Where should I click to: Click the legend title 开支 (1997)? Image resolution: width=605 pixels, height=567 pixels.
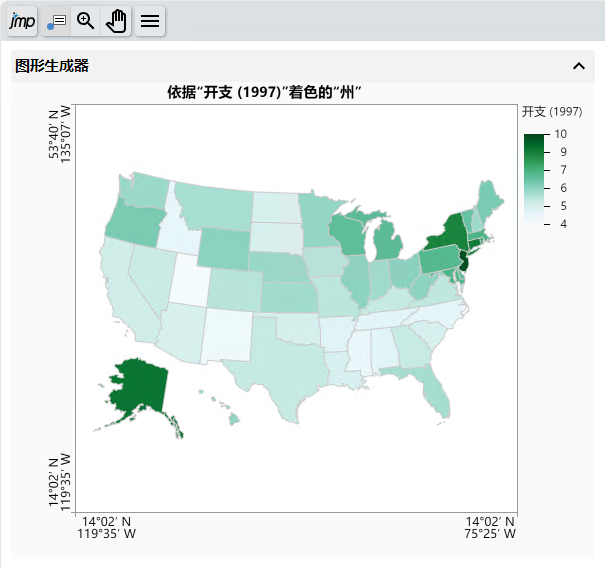(x=552, y=112)
